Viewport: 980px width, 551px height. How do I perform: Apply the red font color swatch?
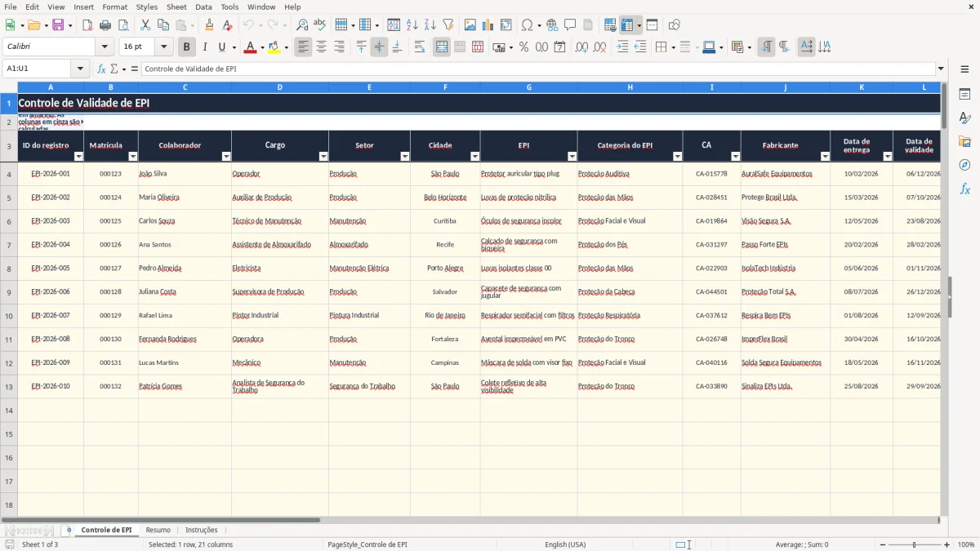pyautogui.click(x=250, y=47)
